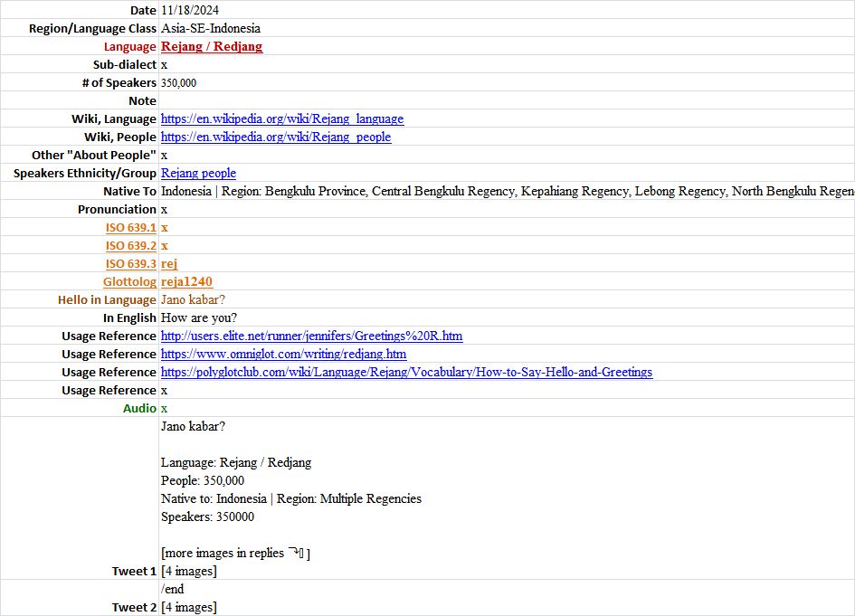Click Tweet 2 '[4 images]' text

pyautogui.click(x=189, y=607)
